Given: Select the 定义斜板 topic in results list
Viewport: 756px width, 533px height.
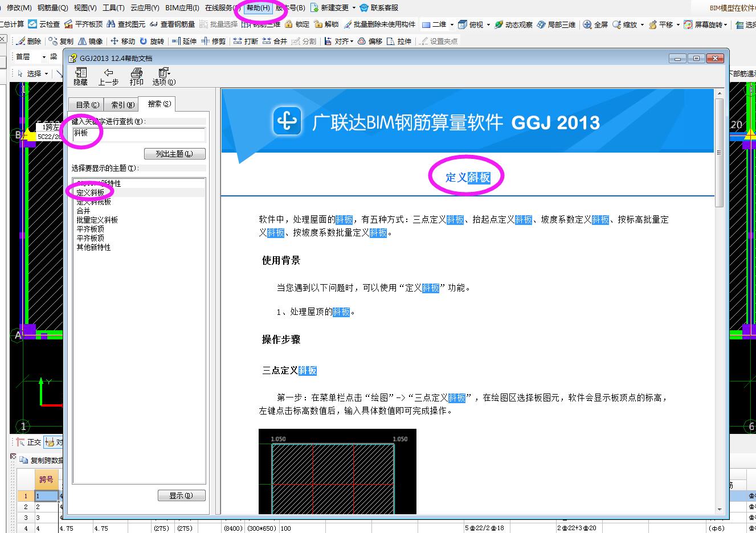Looking at the screenshot, I should [x=91, y=192].
